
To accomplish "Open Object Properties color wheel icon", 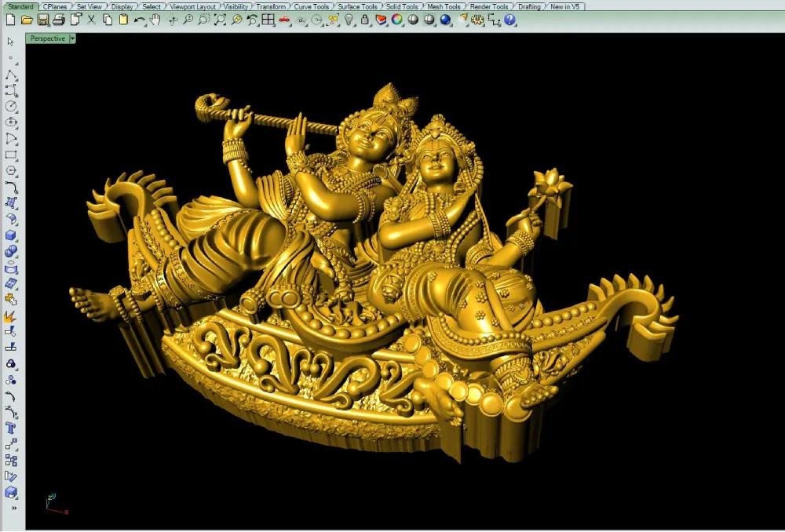I will [x=397, y=20].
